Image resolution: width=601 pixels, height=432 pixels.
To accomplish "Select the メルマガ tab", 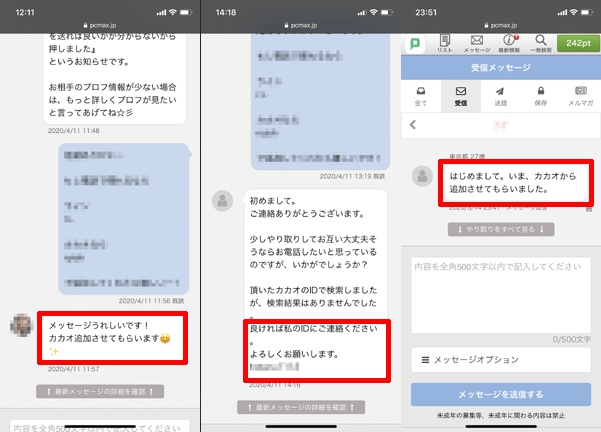I will click(x=581, y=96).
